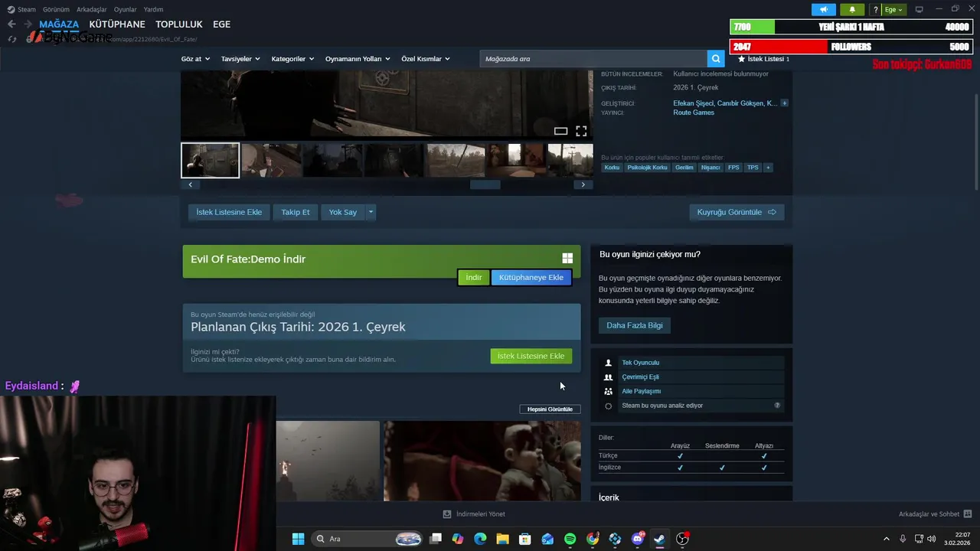Switch to the TOPLULUK tab
This screenshot has width=980, height=551.
point(179,24)
